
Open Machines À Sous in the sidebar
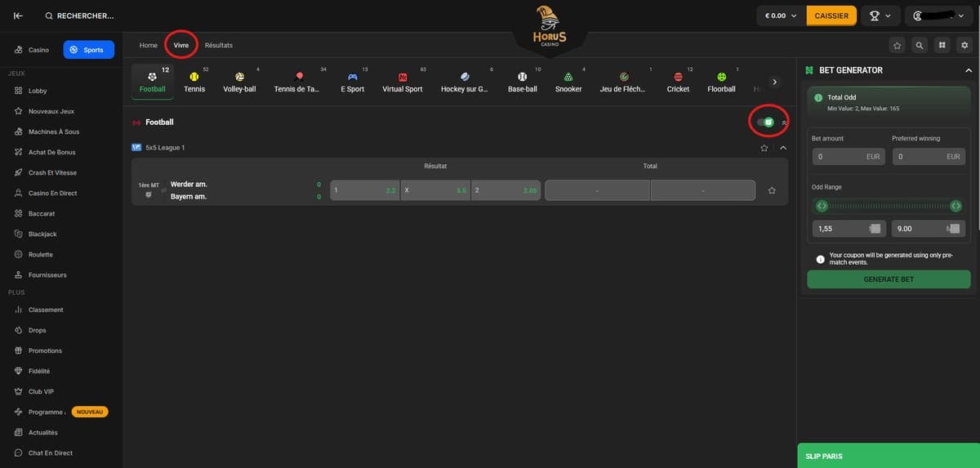click(x=53, y=131)
